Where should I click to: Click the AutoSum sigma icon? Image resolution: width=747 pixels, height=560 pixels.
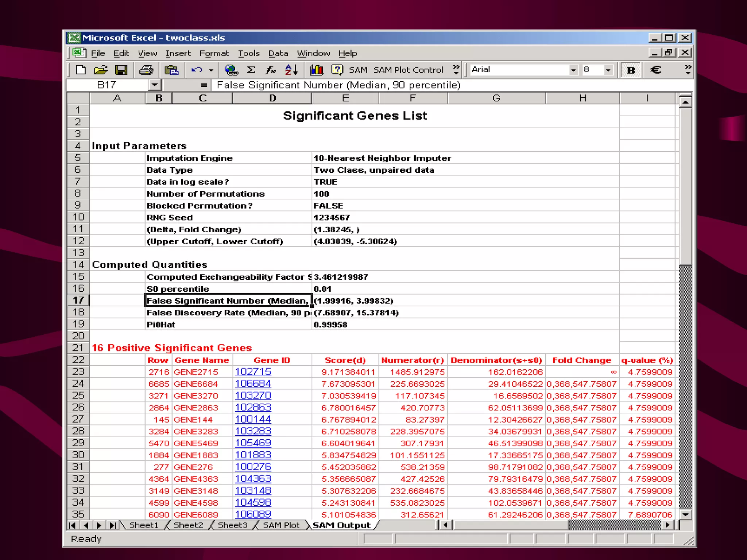(251, 70)
